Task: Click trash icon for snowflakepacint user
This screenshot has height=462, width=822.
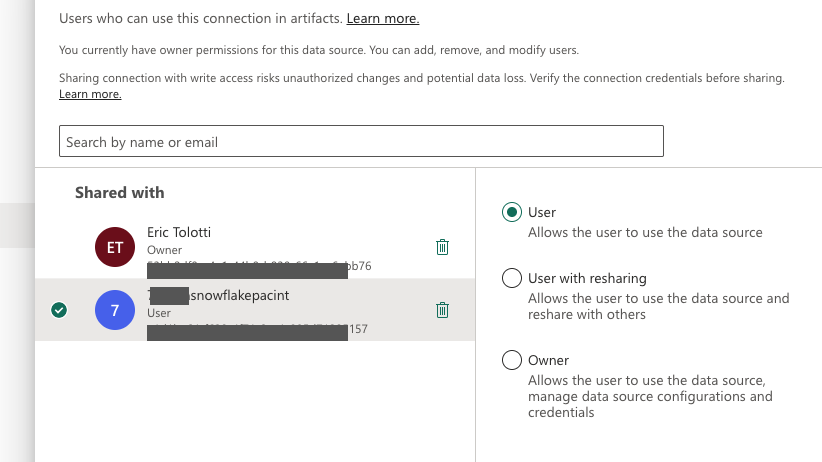Action: (442, 310)
